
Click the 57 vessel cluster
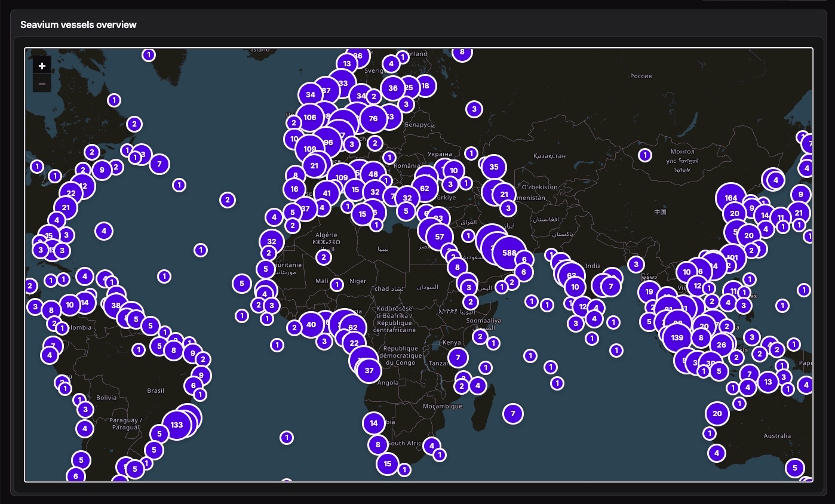(x=440, y=236)
